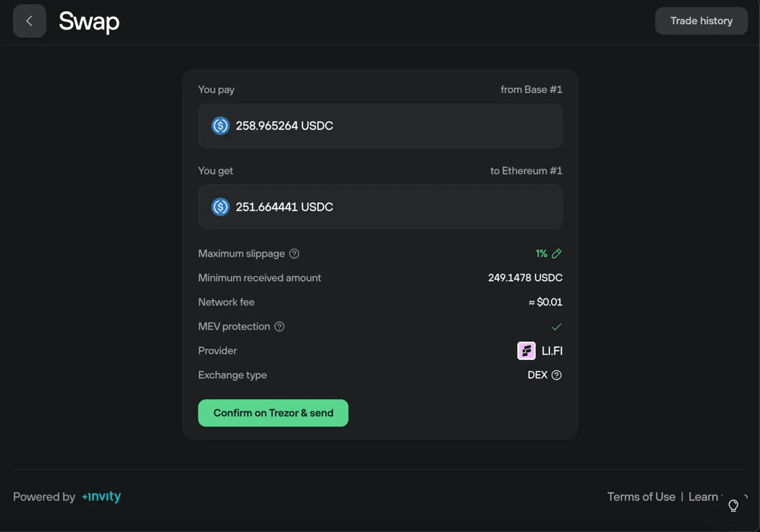Screen dimensions: 760x532
Task: Toggle the MEV protection checkmark
Action: (x=556, y=326)
